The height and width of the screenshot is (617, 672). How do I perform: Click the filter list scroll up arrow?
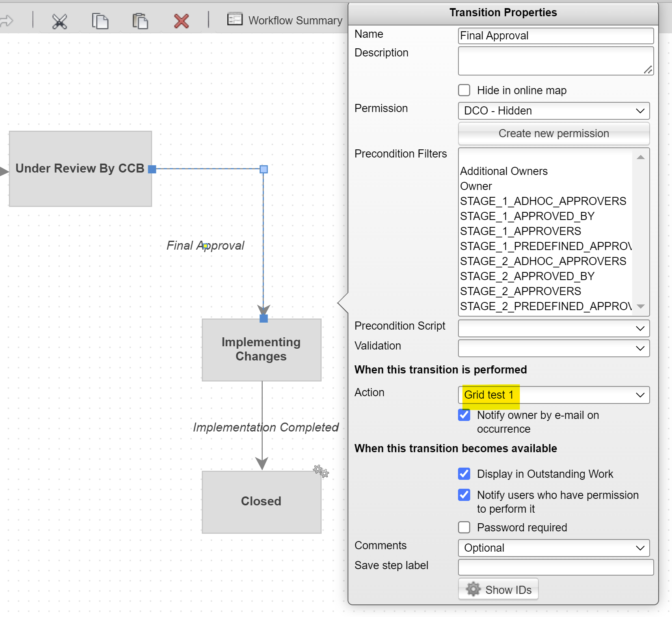(641, 157)
